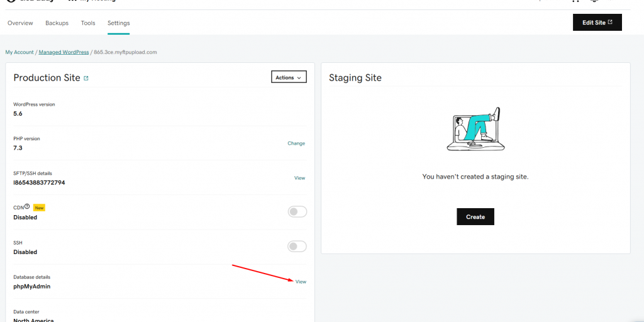644x322 pixels.
Task: Select the 865.3ce.myftpupload.com breadcrumb text
Action: (x=125, y=52)
